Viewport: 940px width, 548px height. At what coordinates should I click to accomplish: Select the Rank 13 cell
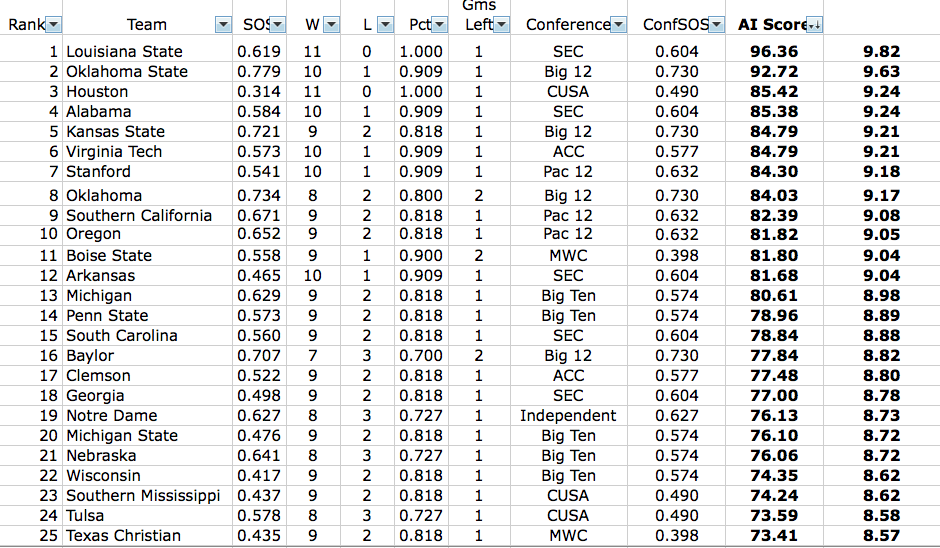pyautogui.click(x=31, y=296)
